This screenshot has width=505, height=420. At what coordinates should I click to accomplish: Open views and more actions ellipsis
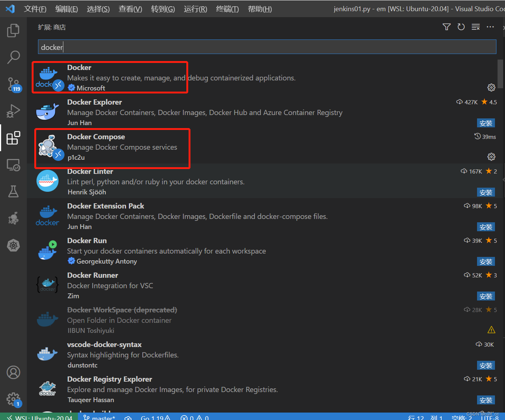pyautogui.click(x=490, y=27)
